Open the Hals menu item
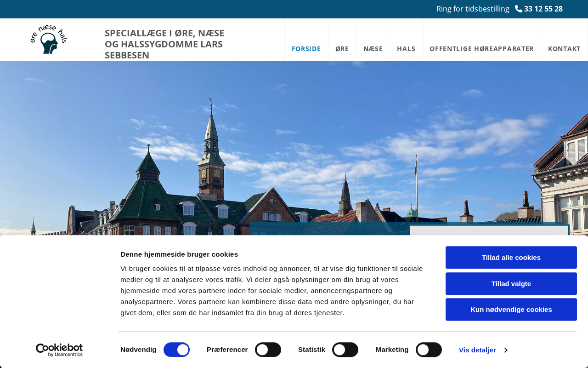The image size is (588, 368). [406, 49]
